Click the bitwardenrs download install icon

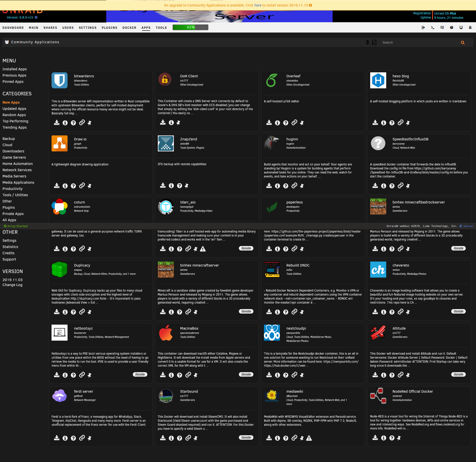pos(57,123)
